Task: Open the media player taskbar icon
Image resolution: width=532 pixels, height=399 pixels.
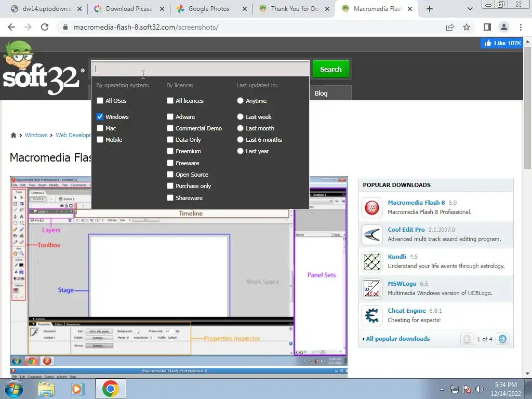Action: (x=78, y=389)
